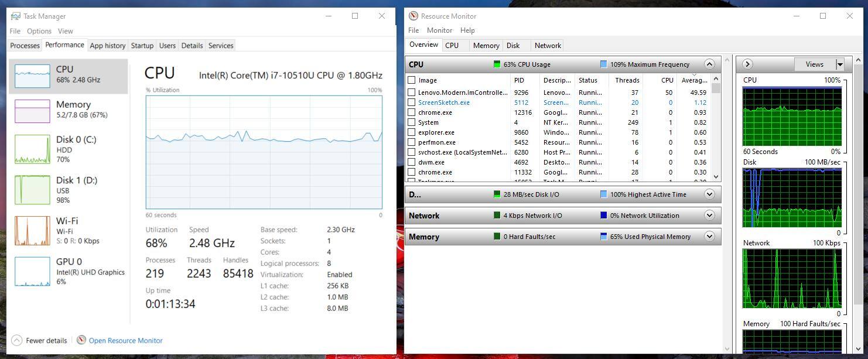Select the CPU graph thumbnail in sidebar

click(32, 76)
